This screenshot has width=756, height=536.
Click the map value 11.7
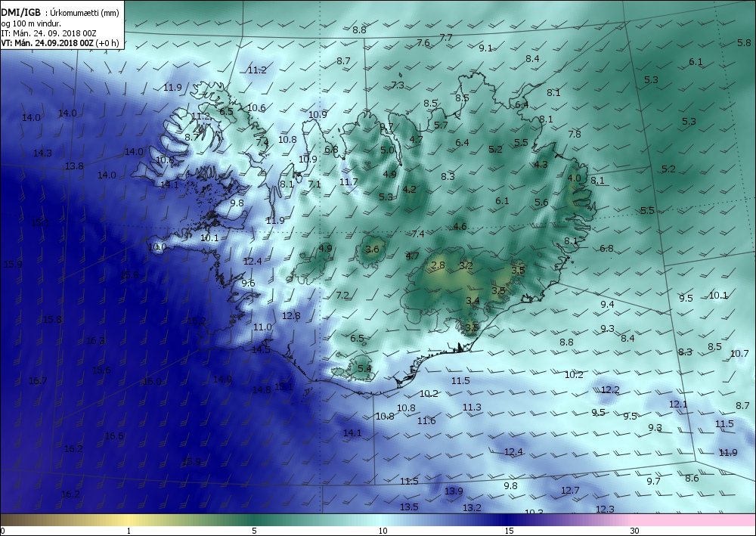tap(349, 181)
